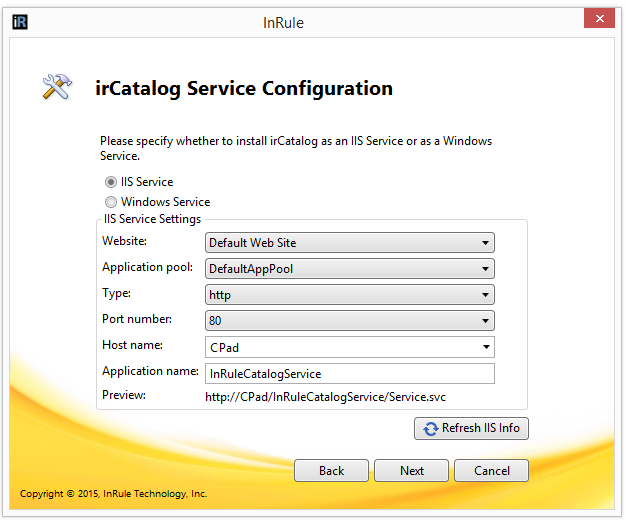
Task: Click the Refresh IIS Info button
Action: (471, 429)
